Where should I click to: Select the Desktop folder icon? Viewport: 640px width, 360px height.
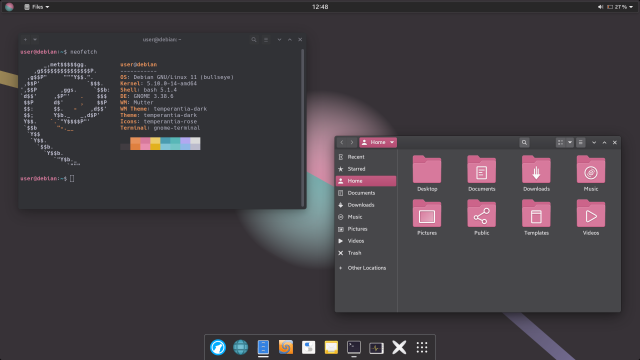coord(427,169)
